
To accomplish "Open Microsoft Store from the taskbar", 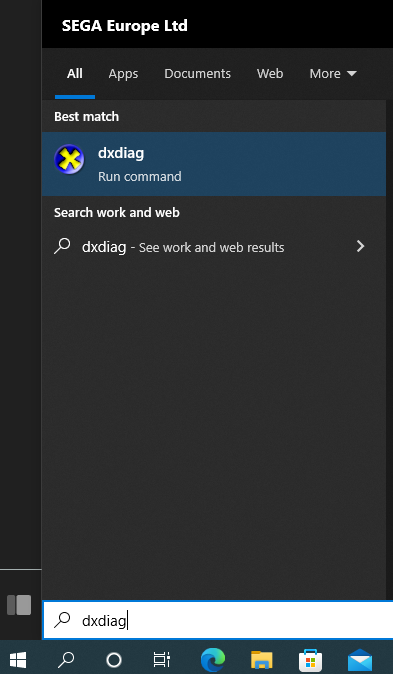I will coord(310,659).
